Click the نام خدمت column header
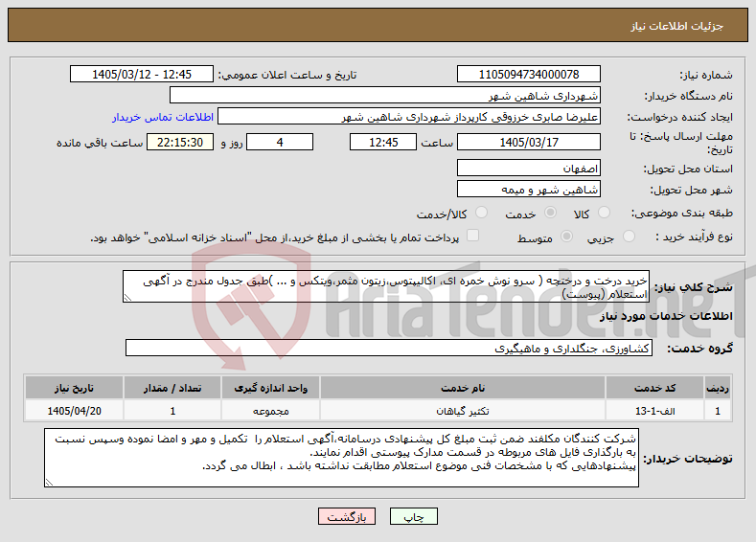This screenshot has height=542, width=756. click(463, 388)
